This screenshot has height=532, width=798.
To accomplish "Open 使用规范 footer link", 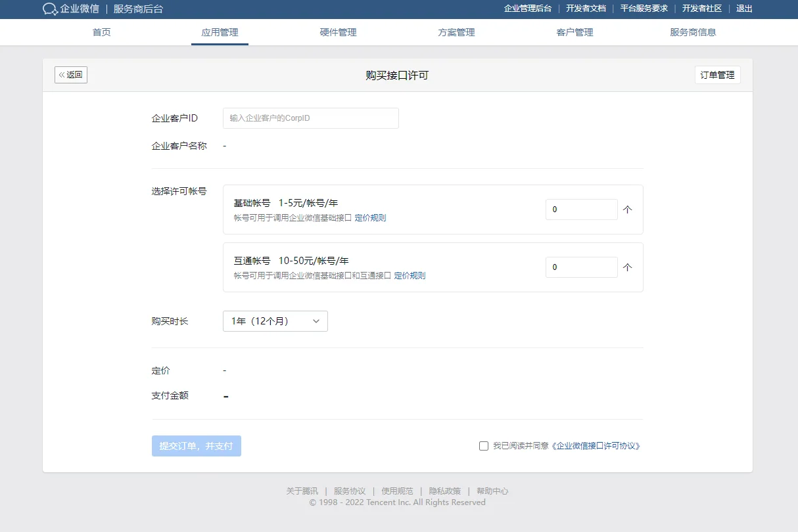I will (397, 491).
